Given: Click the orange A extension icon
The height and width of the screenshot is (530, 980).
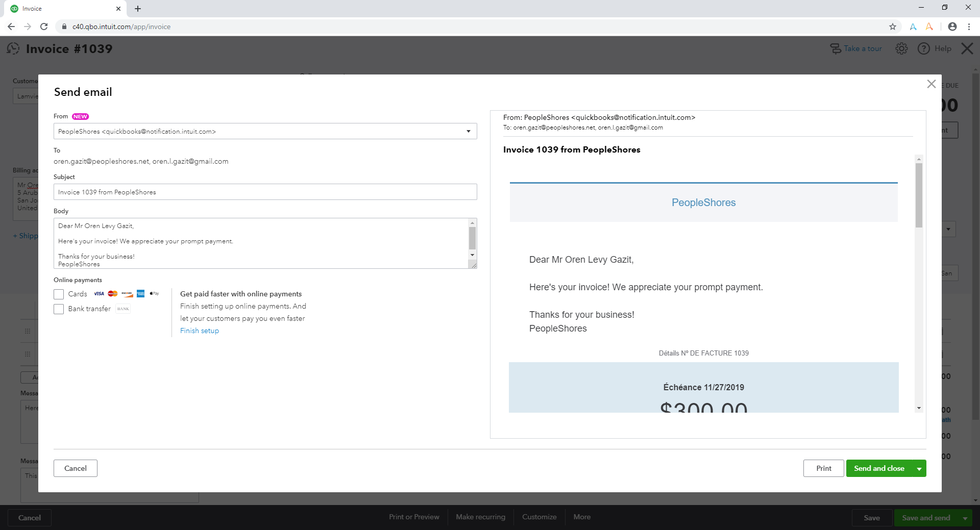Looking at the screenshot, I should [929, 27].
